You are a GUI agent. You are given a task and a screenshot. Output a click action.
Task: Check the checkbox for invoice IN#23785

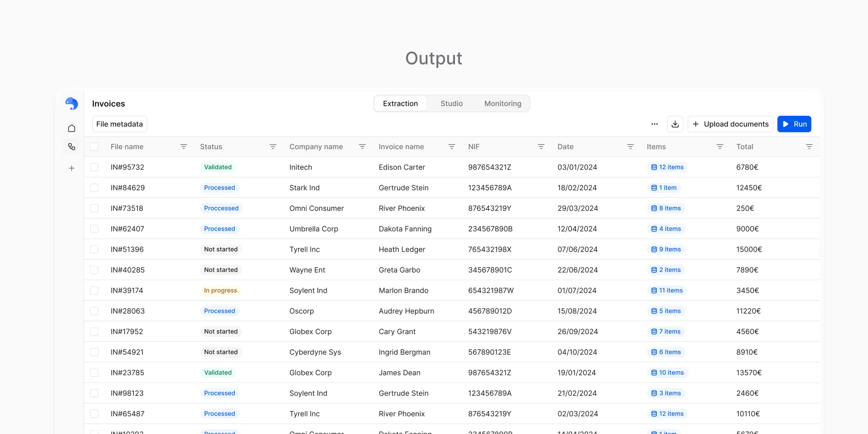coord(94,373)
